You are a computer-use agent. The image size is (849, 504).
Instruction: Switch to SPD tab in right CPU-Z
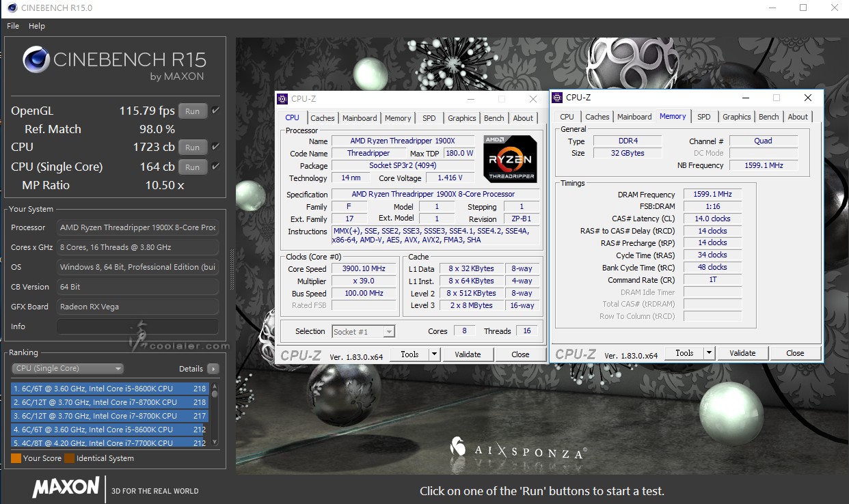click(704, 117)
